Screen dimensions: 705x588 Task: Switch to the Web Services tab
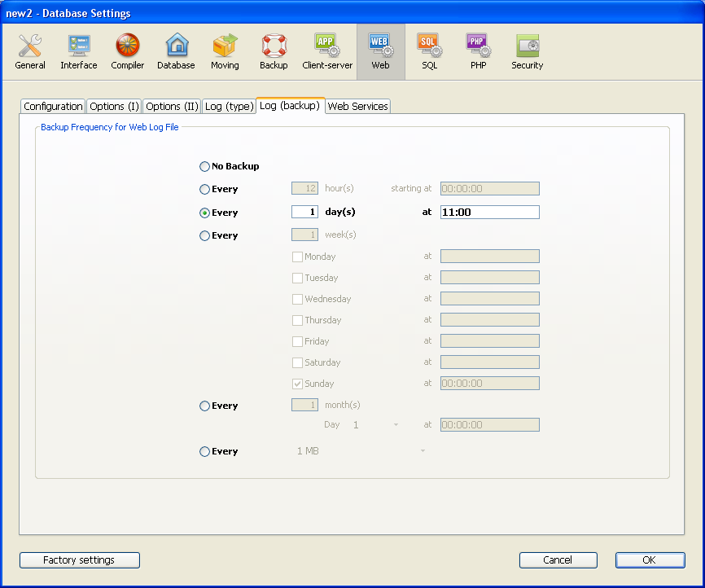[x=357, y=107]
